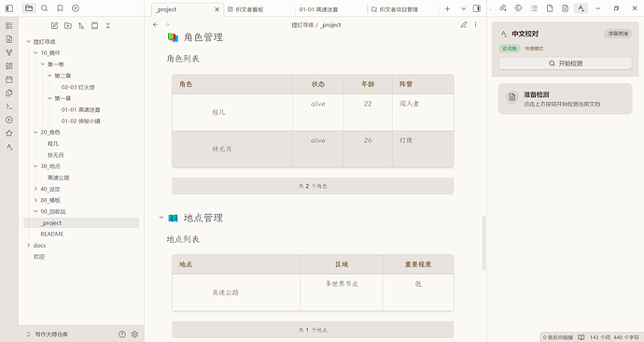
Task: Change sort order in the file explorer
Action: (81, 25)
